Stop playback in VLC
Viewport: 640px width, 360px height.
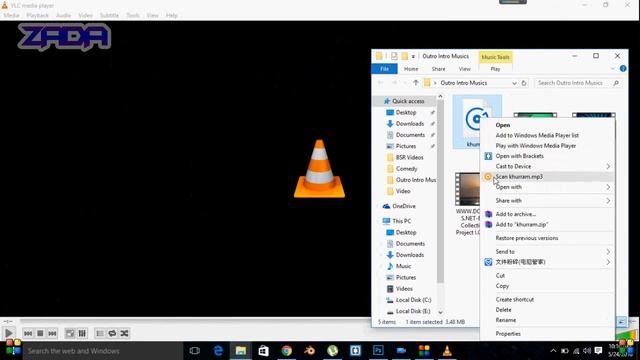tap(40, 333)
